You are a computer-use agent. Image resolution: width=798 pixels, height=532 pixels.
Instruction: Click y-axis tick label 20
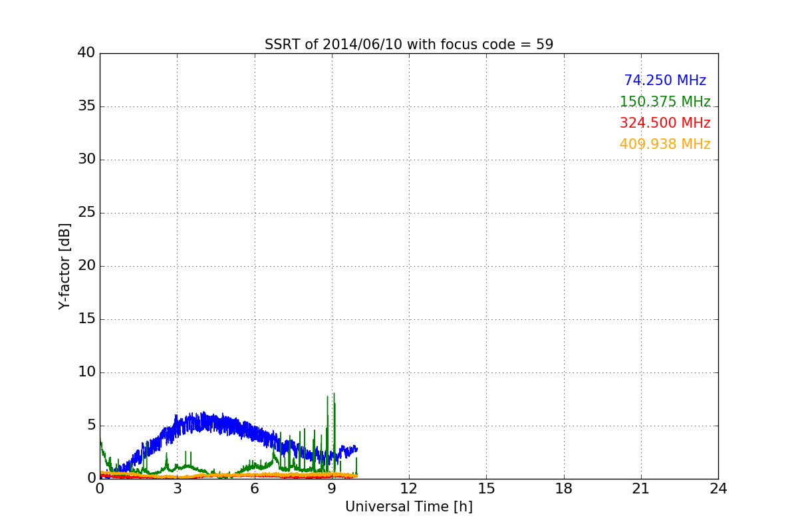click(86, 266)
